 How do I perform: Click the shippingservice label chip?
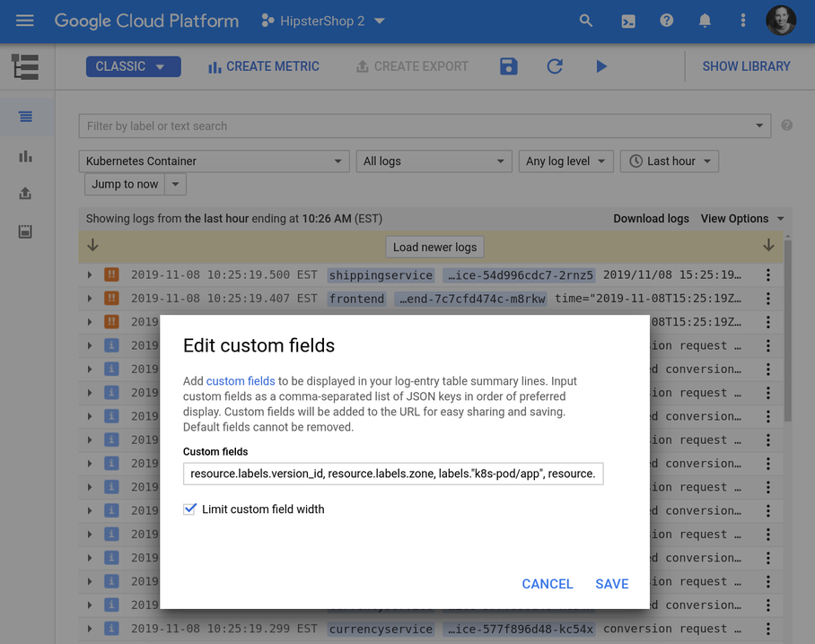381,275
